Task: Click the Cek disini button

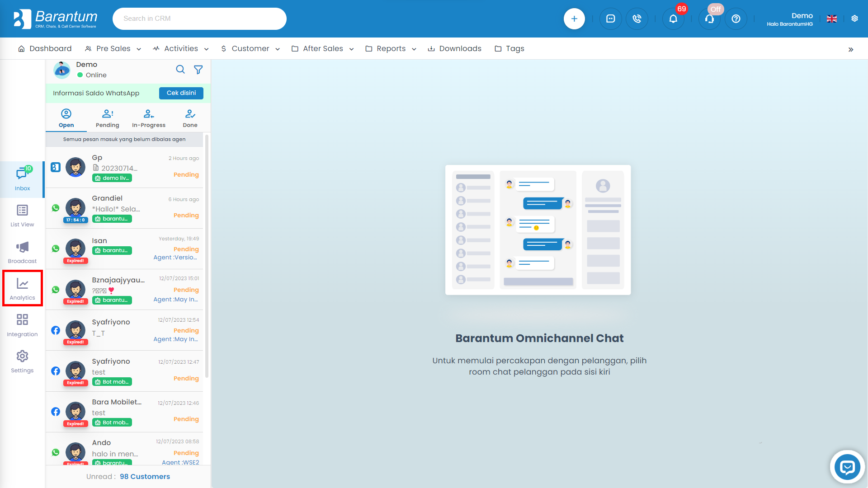Action: [181, 93]
